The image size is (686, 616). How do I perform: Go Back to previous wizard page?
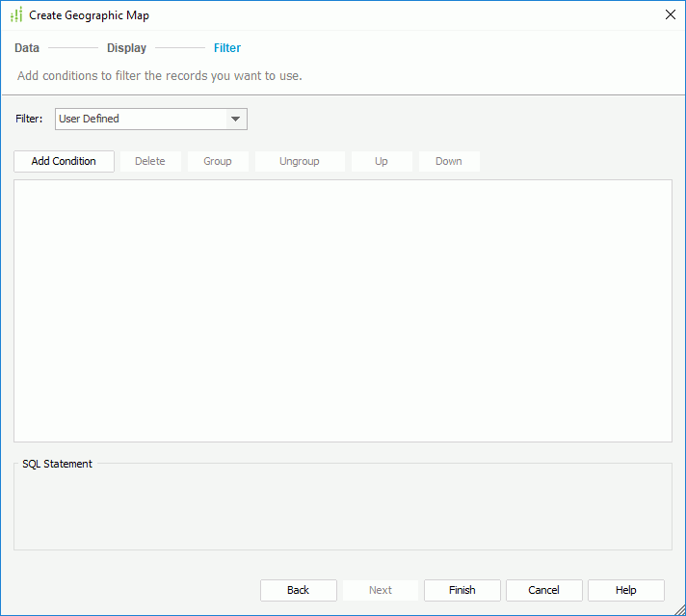pos(299,590)
